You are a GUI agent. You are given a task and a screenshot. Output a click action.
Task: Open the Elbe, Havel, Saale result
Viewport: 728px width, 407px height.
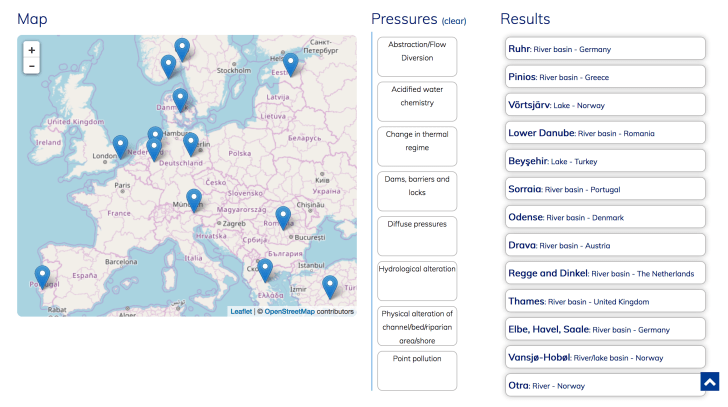605,329
